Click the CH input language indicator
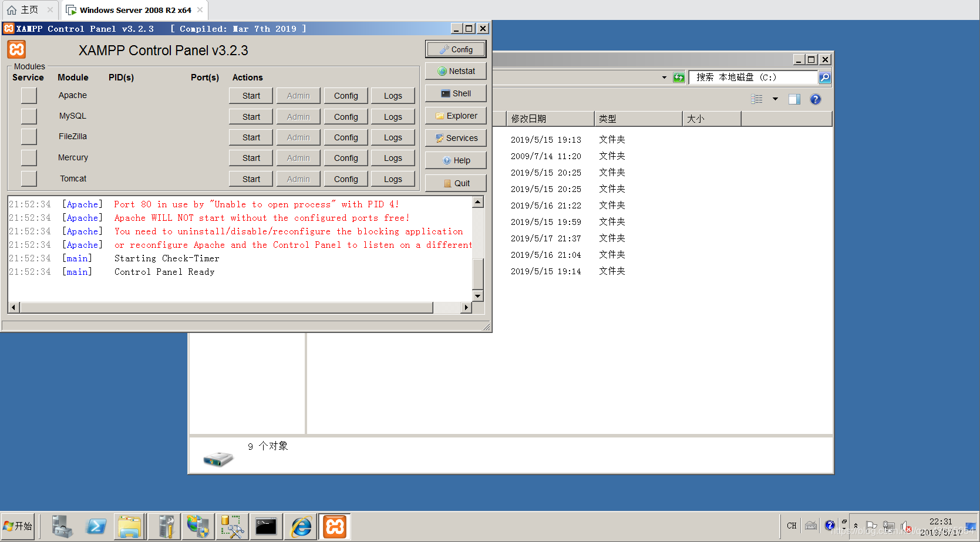Viewport: 980px width, 542px height. (792, 526)
